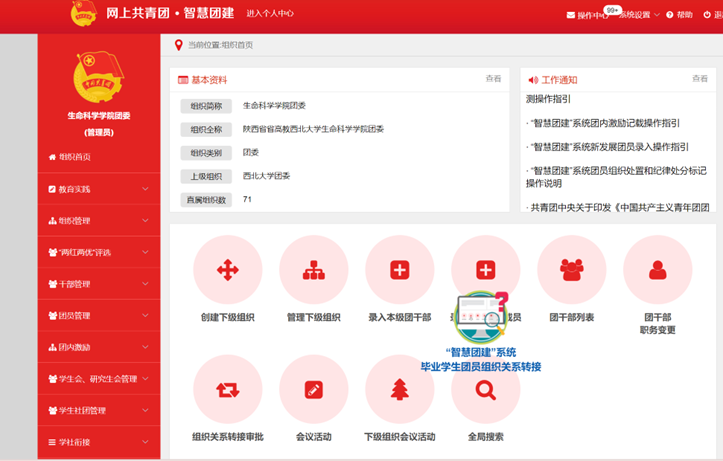Click the 团干部职务变更 person icon
Image resolution: width=723 pixels, height=461 pixels.
[658, 270]
